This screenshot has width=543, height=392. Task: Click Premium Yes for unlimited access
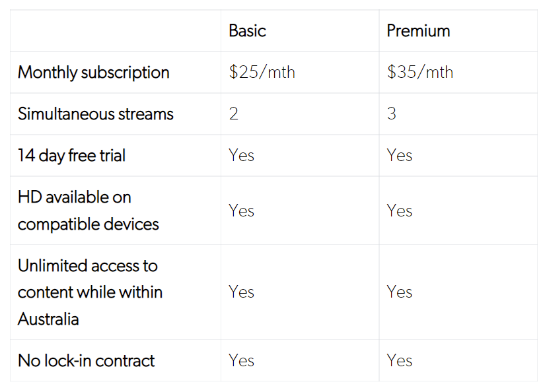[x=400, y=292]
